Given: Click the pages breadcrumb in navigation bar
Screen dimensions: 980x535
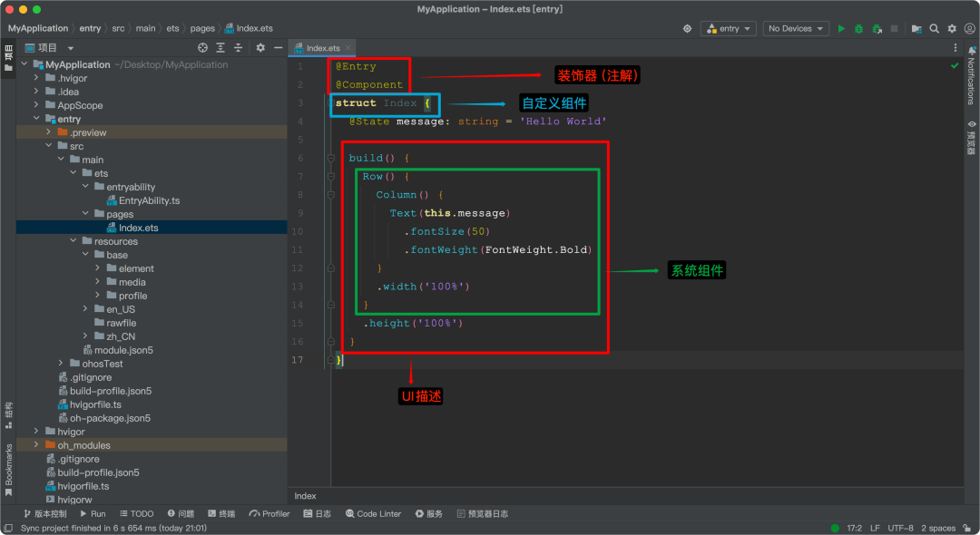Looking at the screenshot, I should click(202, 29).
